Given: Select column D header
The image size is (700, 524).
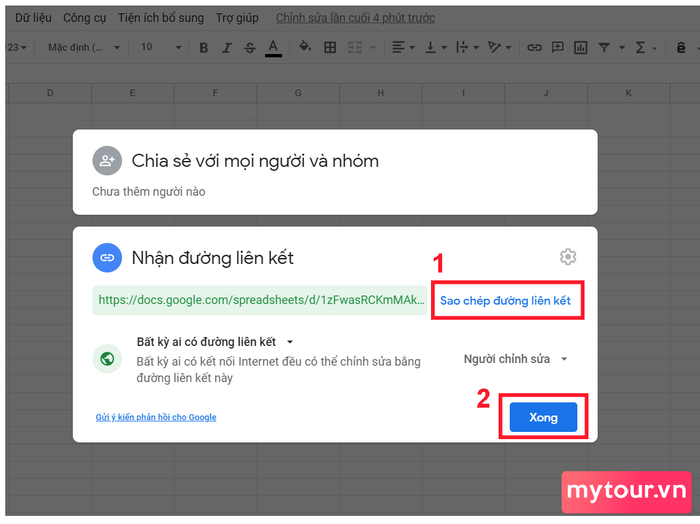Looking at the screenshot, I should [x=50, y=93].
